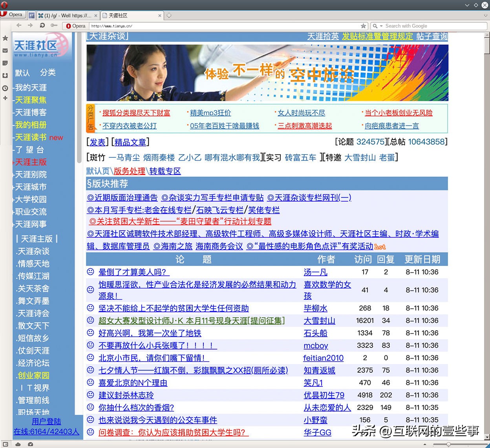The image size is (490, 448).
Task: Click the 发表 posting link
Action: click(97, 142)
